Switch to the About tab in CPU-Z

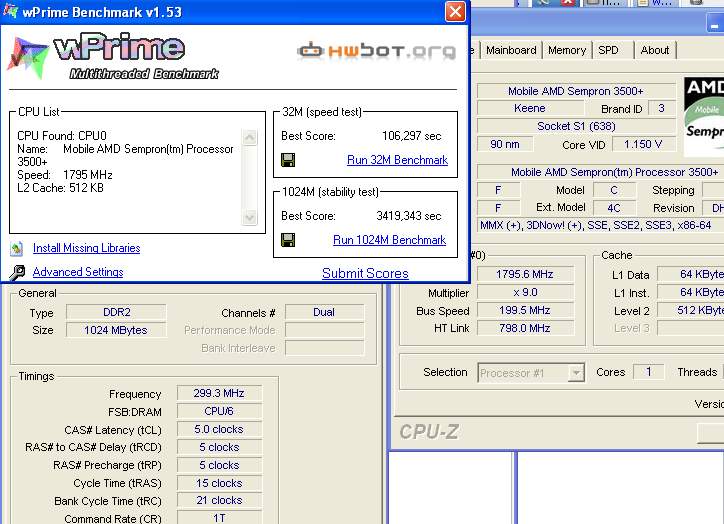[654, 50]
